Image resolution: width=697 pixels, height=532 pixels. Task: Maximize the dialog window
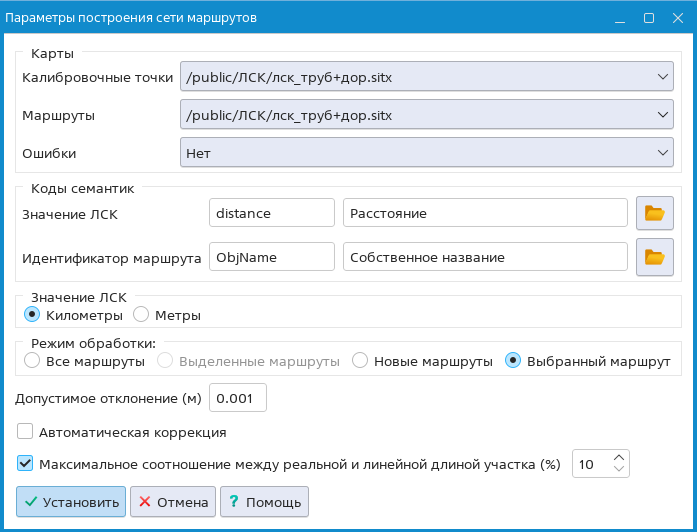coord(648,18)
